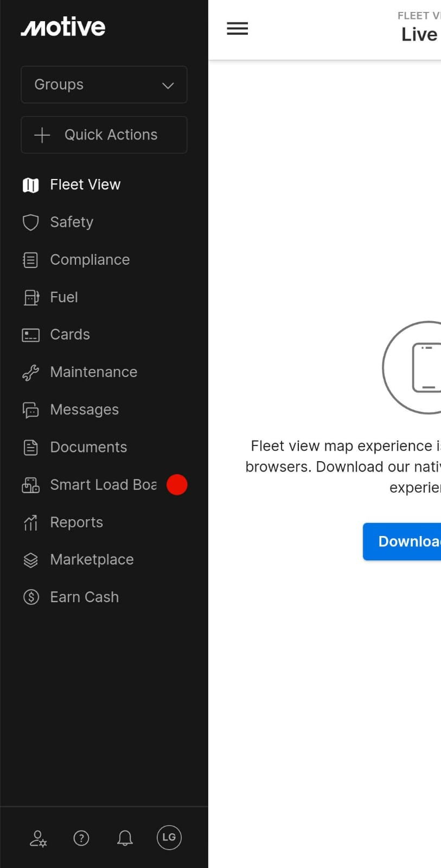Open the Groups dropdown
The image size is (441, 868).
point(104,85)
